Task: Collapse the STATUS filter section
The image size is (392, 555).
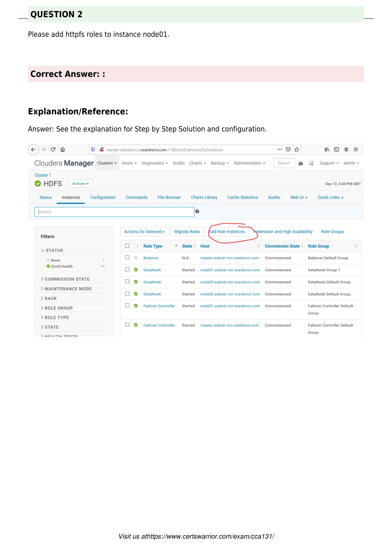Action: [x=52, y=251]
